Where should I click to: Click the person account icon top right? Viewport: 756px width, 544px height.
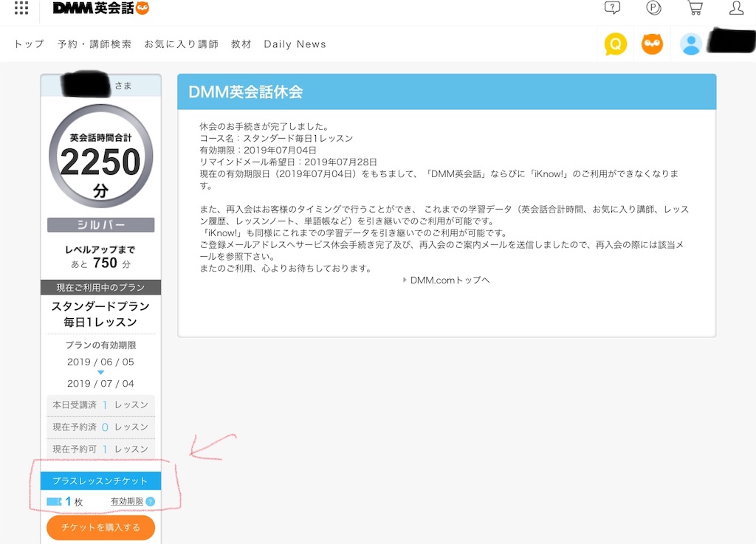click(x=735, y=10)
